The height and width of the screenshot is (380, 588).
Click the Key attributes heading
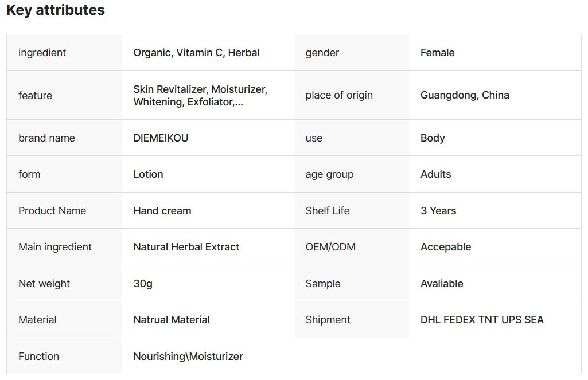pos(56,10)
